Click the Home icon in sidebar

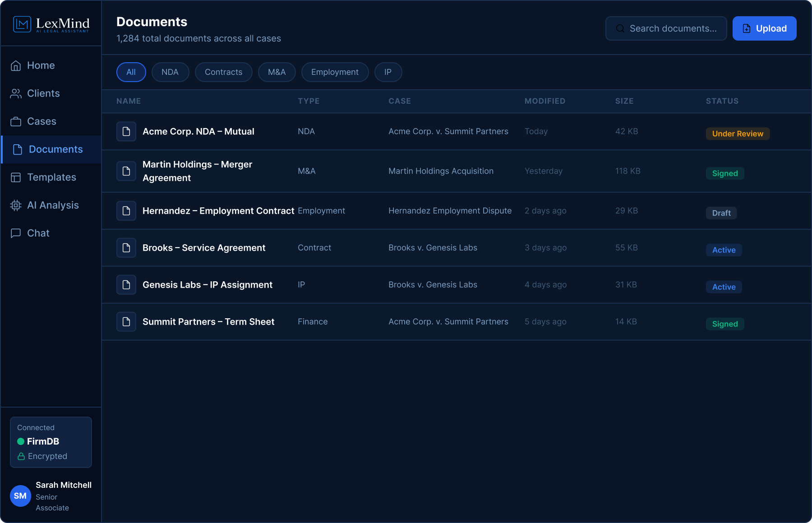[x=16, y=66]
